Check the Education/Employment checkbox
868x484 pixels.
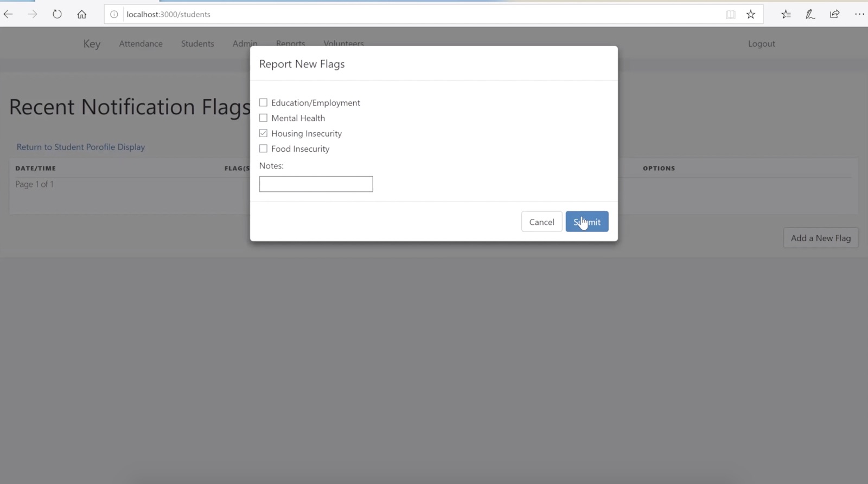pyautogui.click(x=264, y=102)
